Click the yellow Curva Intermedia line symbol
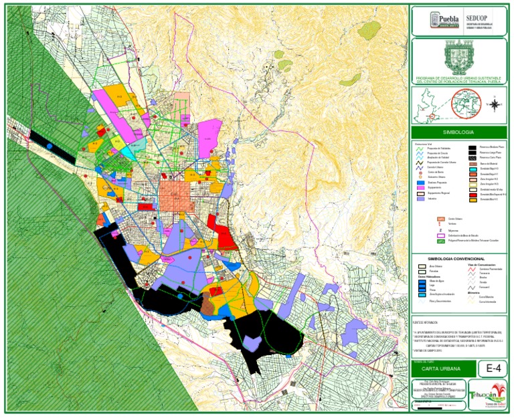The image size is (514, 420). pyautogui.click(x=472, y=302)
